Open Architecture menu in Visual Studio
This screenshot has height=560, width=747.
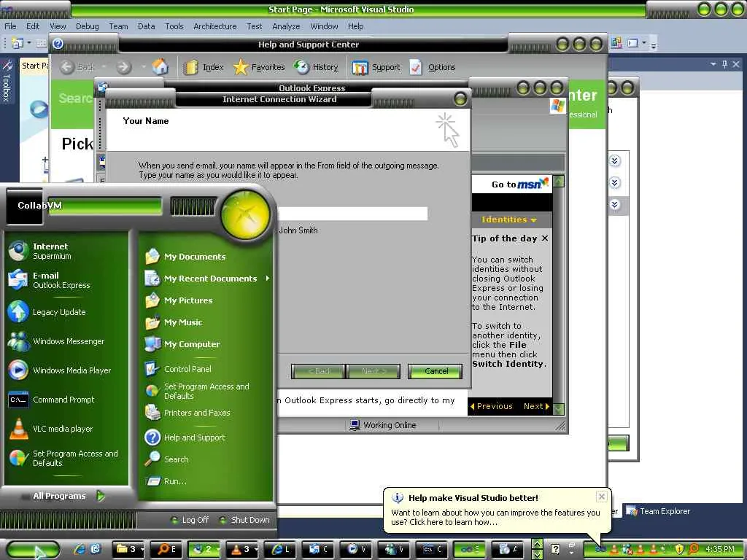coord(215,26)
